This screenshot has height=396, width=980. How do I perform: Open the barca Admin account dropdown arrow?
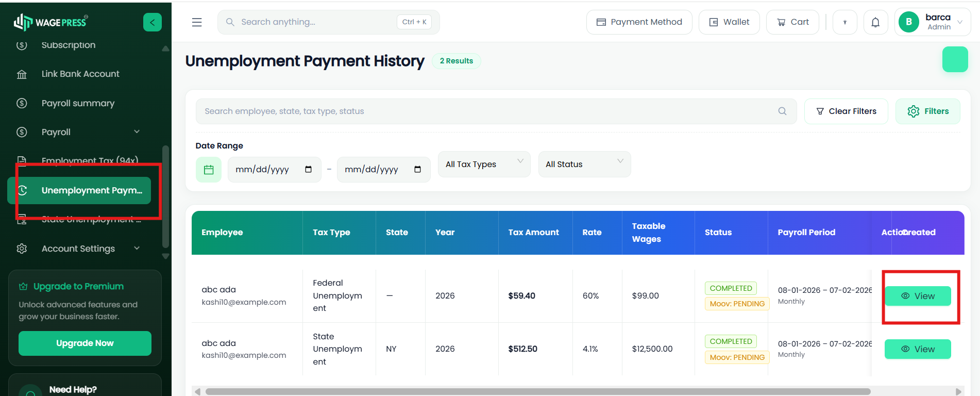coord(960,22)
